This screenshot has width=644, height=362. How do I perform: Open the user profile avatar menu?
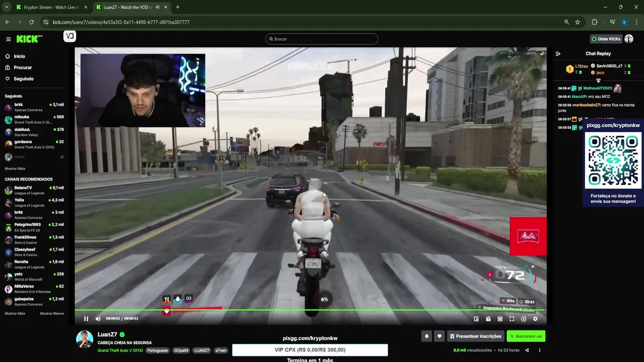tap(629, 39)
